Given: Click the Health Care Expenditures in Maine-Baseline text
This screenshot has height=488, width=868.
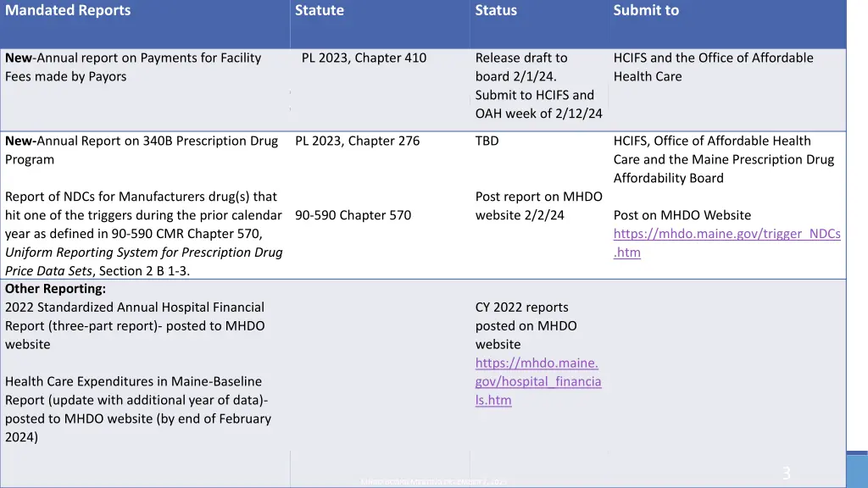Looking at the screenshot, I should [133, 381].
